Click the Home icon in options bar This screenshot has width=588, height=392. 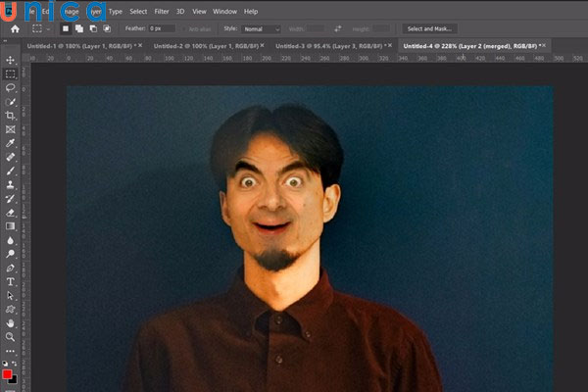tap(15, 28)
